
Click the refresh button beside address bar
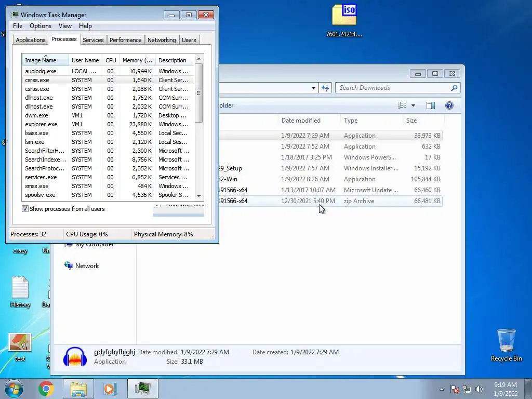(325, 88)
